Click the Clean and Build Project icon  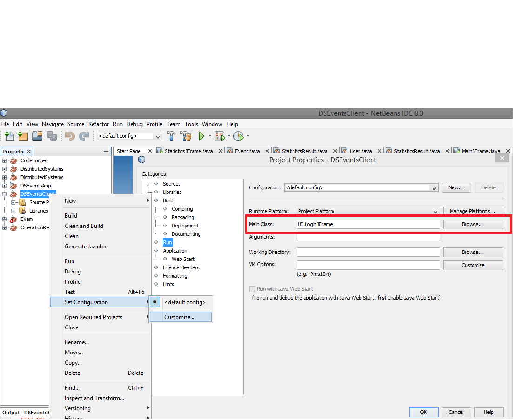click(186, 136)
